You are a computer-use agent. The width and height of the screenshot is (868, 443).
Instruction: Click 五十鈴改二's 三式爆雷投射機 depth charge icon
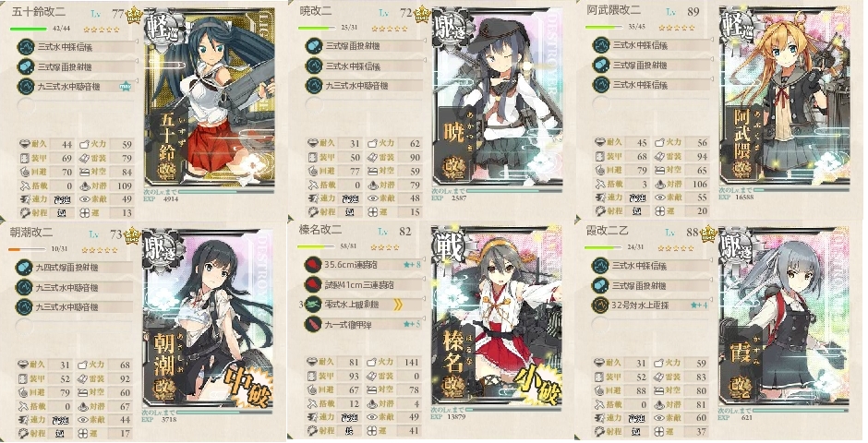[x=26, y=67]
